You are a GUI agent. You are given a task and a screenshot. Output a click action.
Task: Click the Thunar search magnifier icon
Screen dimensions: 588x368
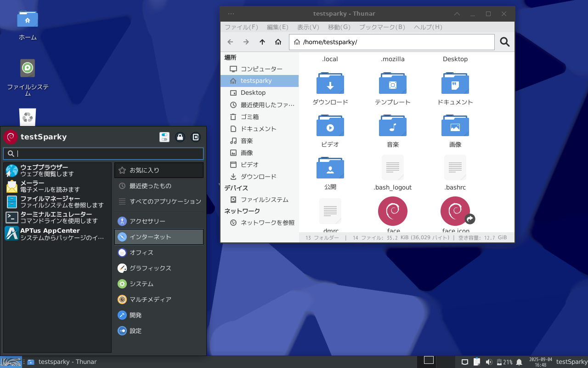504,42
